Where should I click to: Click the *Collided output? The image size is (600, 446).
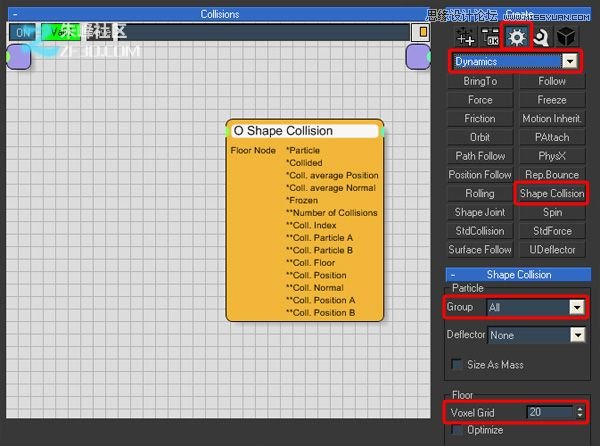tap(304, 163)
